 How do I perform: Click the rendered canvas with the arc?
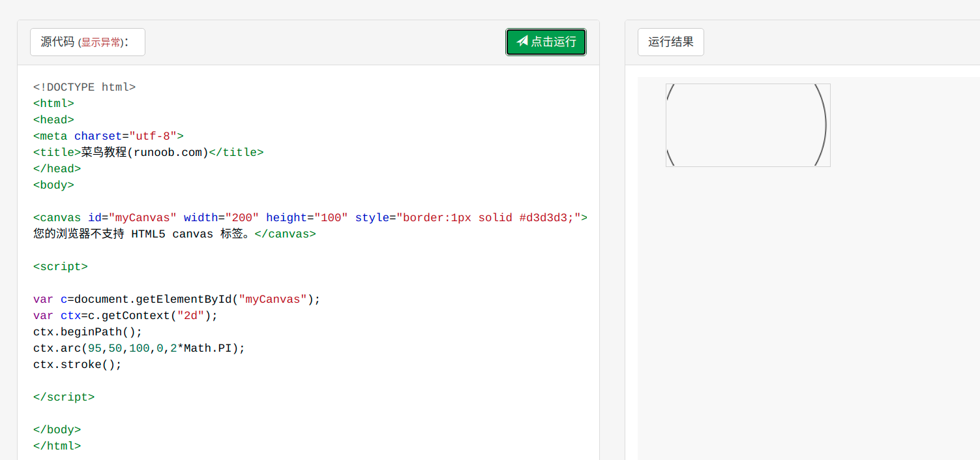pos(748,125)
